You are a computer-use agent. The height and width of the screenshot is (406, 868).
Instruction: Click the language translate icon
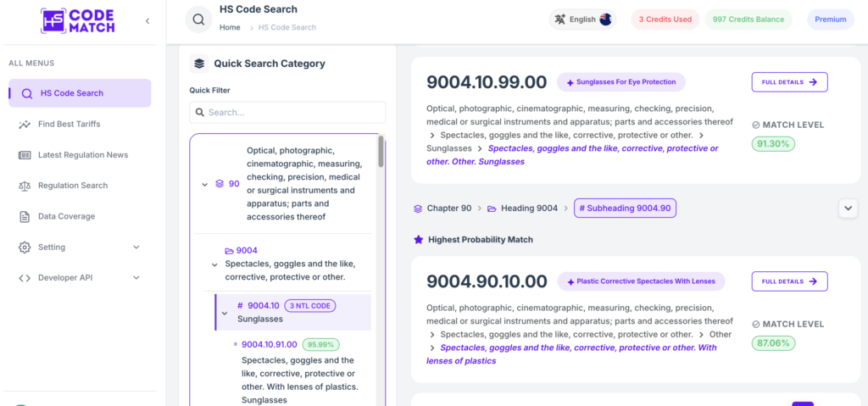(x=560, y=19)
